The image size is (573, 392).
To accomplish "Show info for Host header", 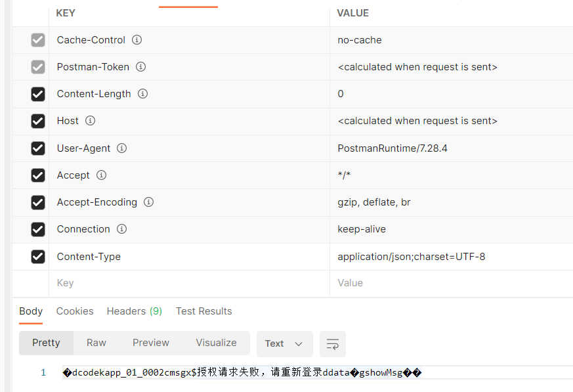I will 91,121.
